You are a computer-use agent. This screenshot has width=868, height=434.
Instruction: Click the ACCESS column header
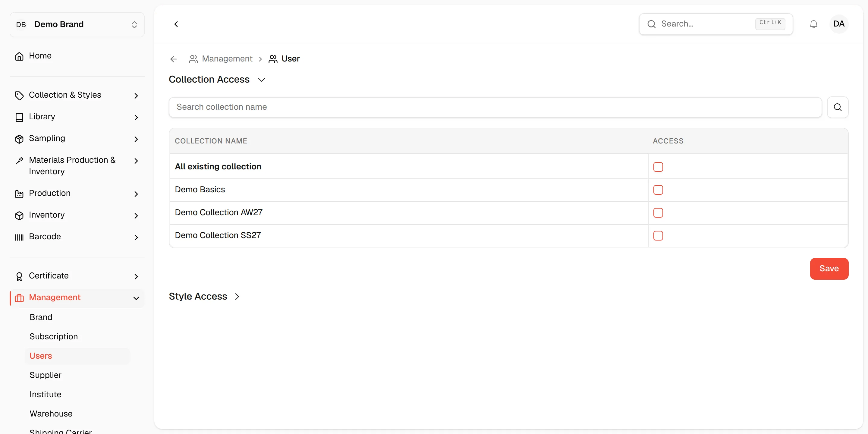click(x=668, y=141)
